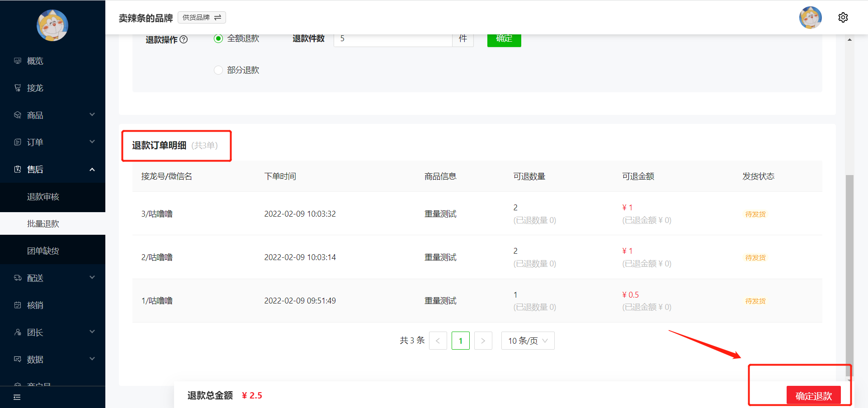Click the user avatar in top right
868x408 pixels.
[810, 18]
